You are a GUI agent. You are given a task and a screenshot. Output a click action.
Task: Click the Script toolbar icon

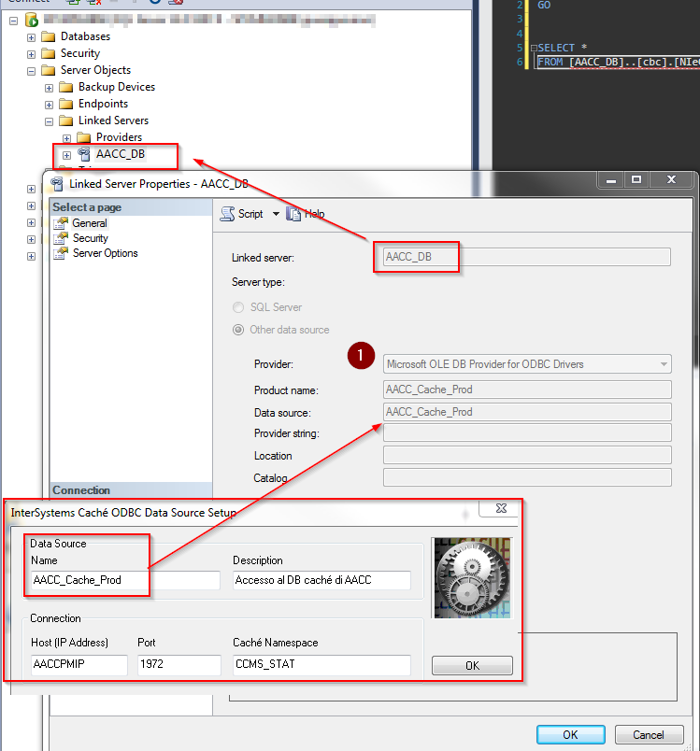[x=228, y=214]
